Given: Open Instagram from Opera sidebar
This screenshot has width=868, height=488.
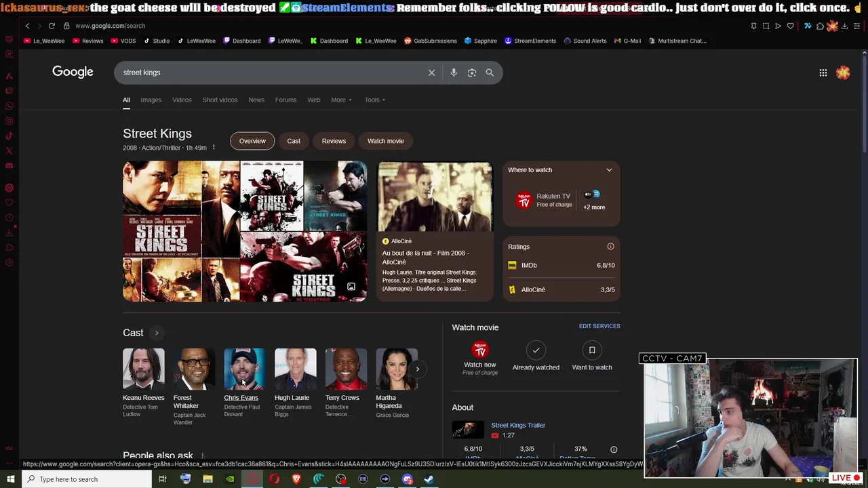Looking at the screenshot, I should pos(9,121).
